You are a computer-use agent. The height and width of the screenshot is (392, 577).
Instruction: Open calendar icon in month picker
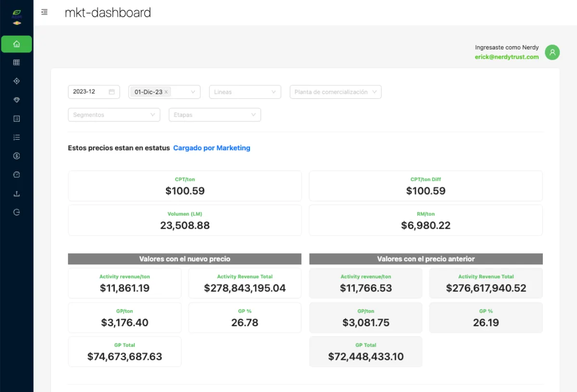pos(112,91)
